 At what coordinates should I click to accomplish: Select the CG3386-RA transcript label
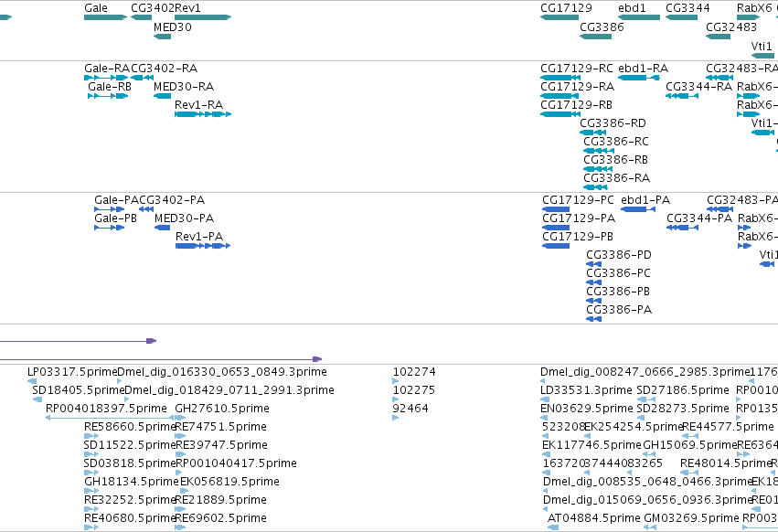click(617, 177)
